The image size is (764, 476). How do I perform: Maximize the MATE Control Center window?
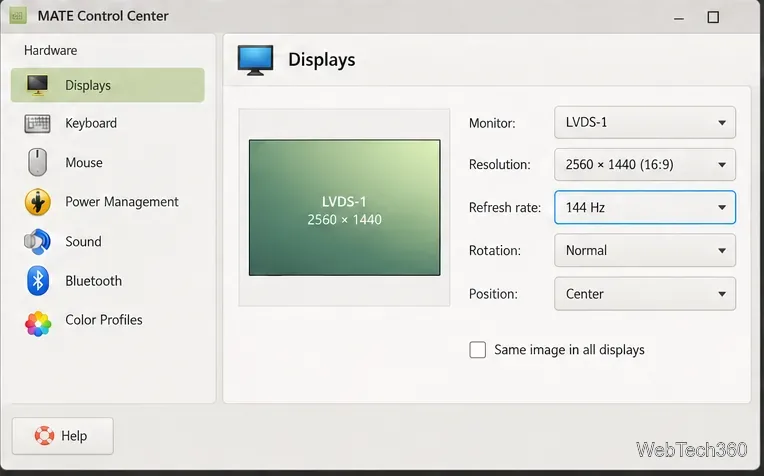pos(713,18)
